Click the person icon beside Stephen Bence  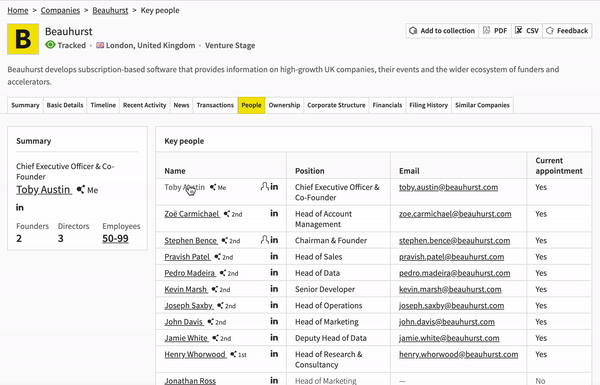point(264,240)
